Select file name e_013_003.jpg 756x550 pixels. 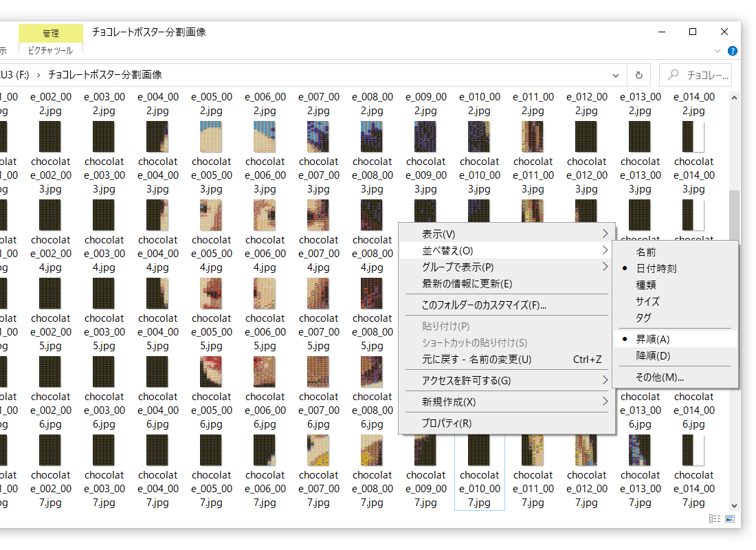pos(641,175)
